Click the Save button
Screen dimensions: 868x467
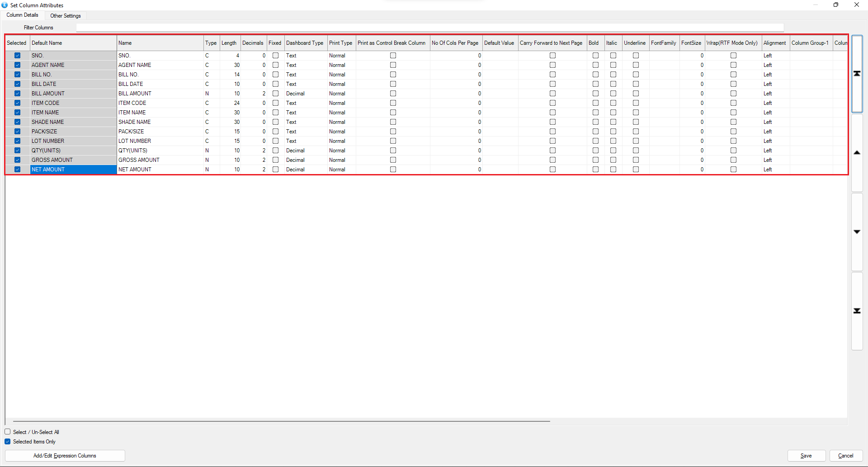tap(806, 456)
